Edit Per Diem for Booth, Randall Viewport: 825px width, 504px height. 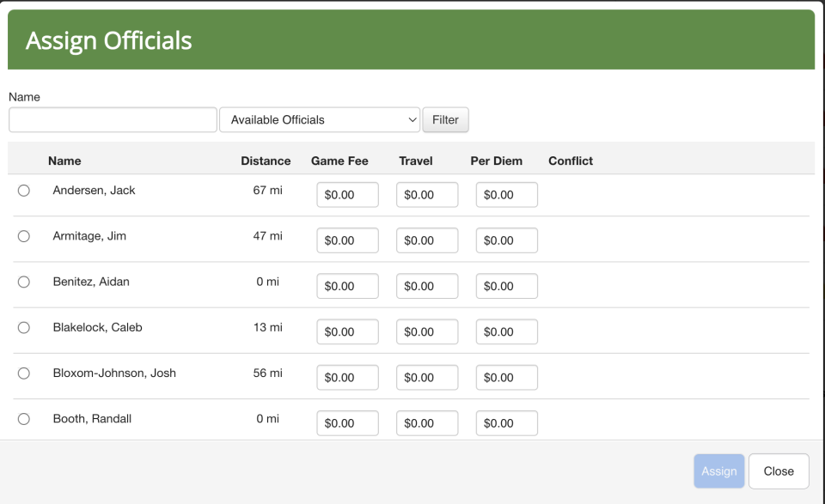tap(507, 423)
